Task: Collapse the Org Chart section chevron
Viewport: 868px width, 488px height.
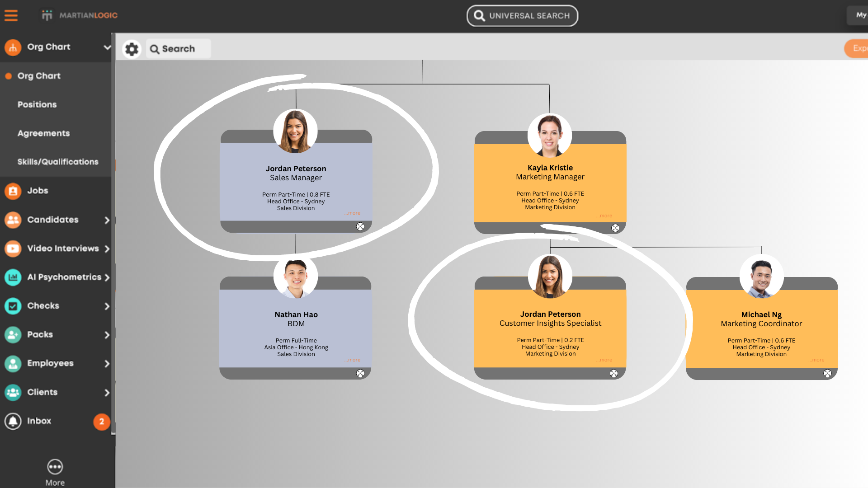Action: point(107,47)
